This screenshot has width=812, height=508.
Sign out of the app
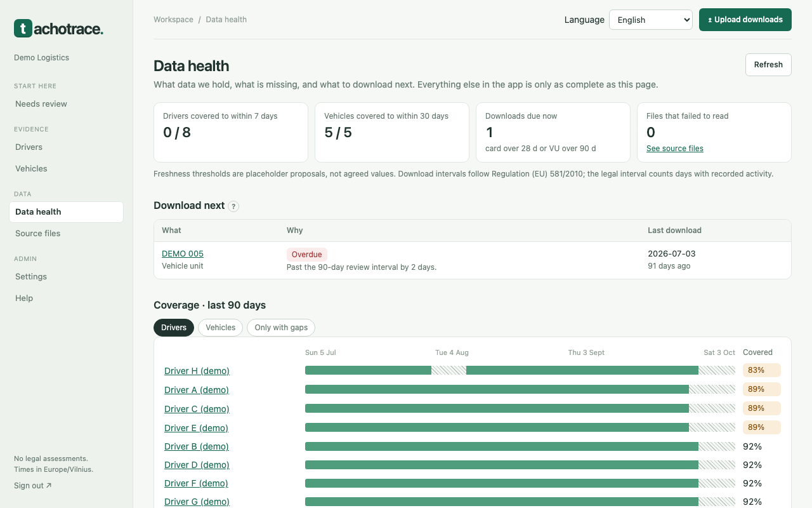coord(33,486)
